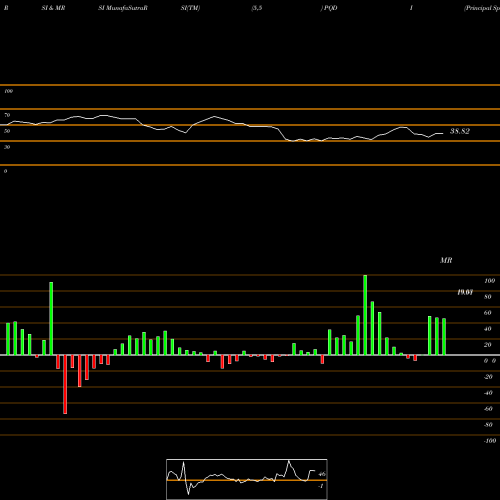Click the longest red MR histogram bar

pos(65,384)
